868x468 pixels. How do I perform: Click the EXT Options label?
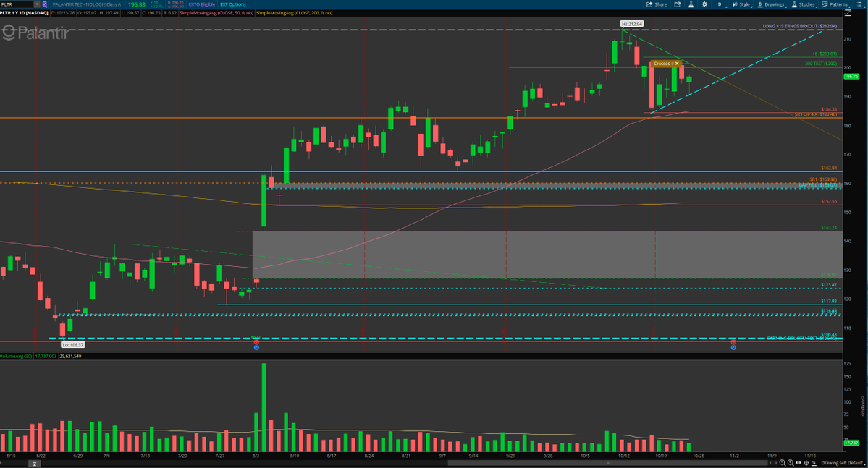232,4
